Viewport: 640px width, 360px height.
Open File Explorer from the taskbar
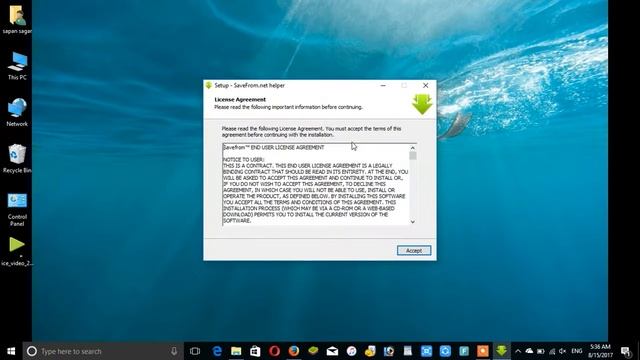(236, 351)
